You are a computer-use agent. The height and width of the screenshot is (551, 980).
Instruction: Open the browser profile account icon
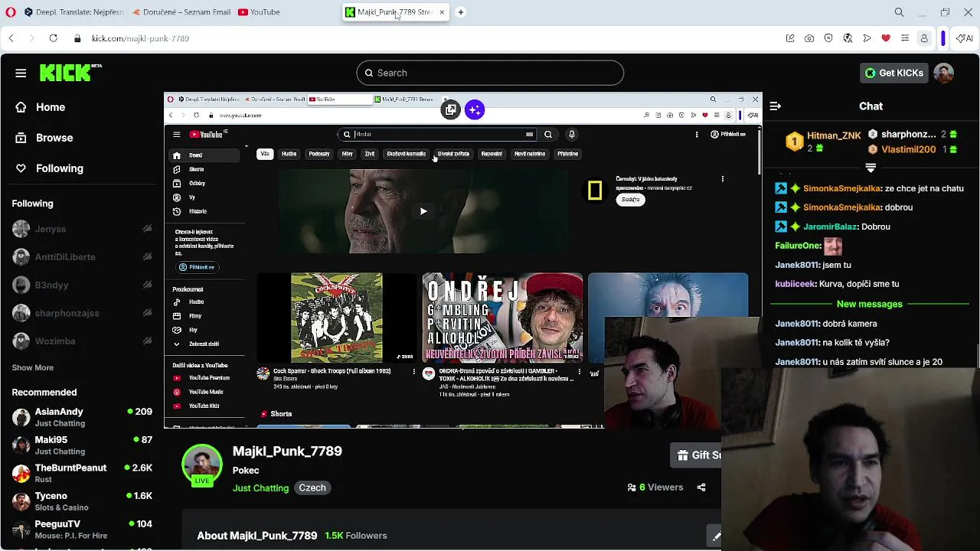click(924, 38)
